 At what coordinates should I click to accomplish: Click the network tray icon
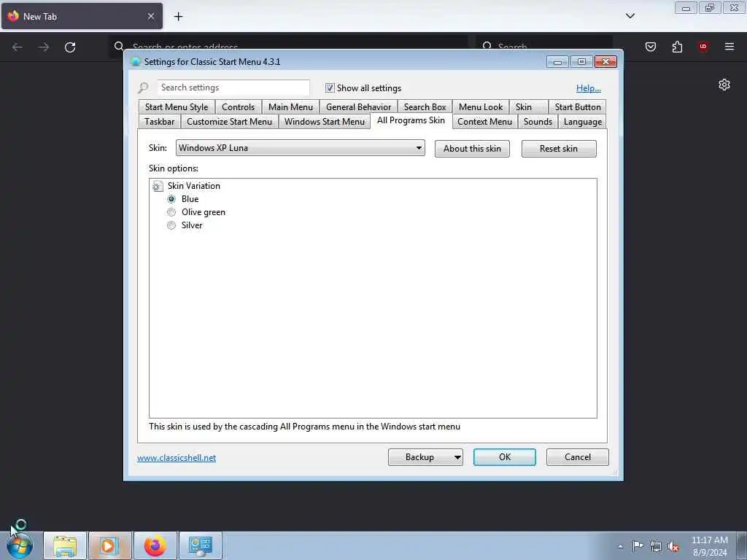(x=656, y=547)
